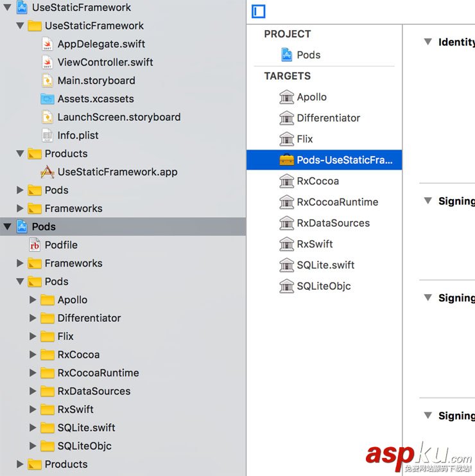Click the Pods project blueprint icon in PROJECT
This screenshot has height=476, width=475.
[x=287, y=55]
